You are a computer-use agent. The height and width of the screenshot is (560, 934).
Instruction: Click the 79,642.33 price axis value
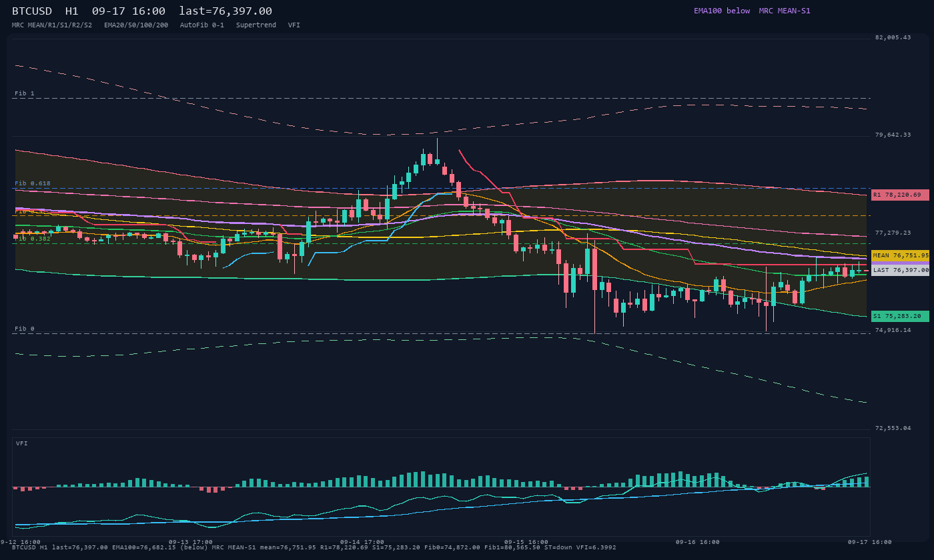coord(893,135)
